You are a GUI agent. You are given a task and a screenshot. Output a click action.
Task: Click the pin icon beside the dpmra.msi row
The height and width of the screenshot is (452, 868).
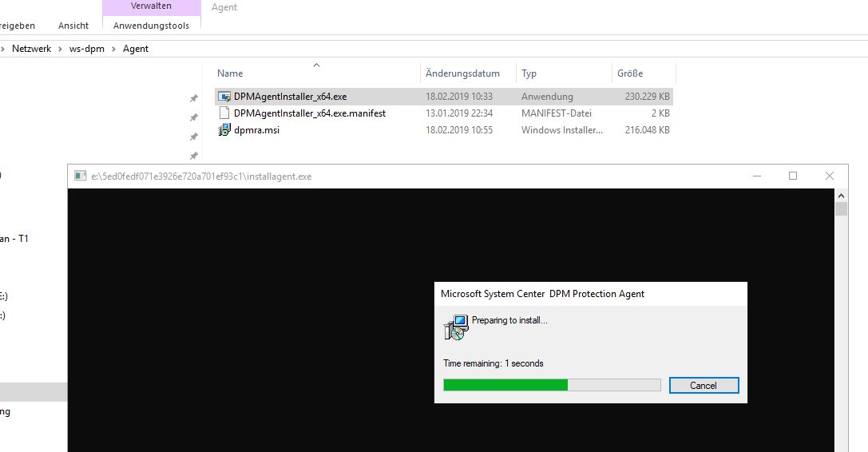(194, 137)
